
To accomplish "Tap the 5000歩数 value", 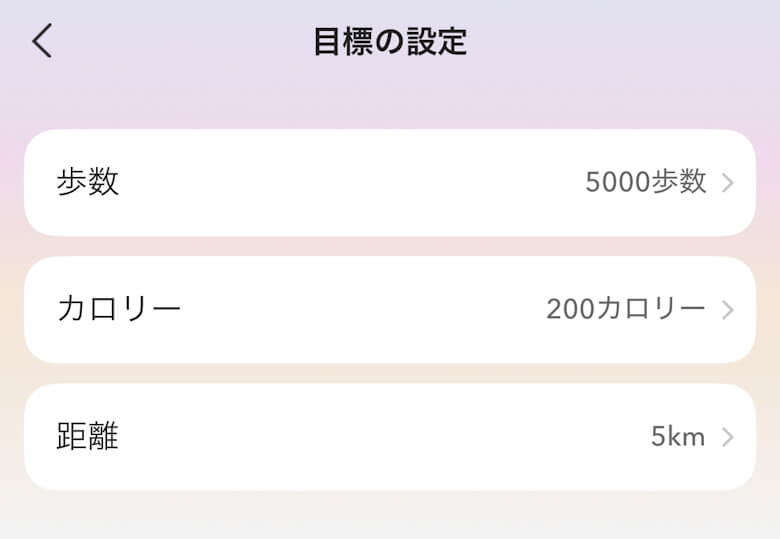I will click(x=645, y=182).
